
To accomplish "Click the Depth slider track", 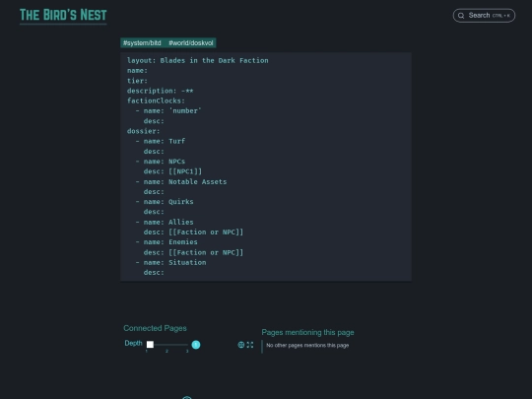I will 166,345.
